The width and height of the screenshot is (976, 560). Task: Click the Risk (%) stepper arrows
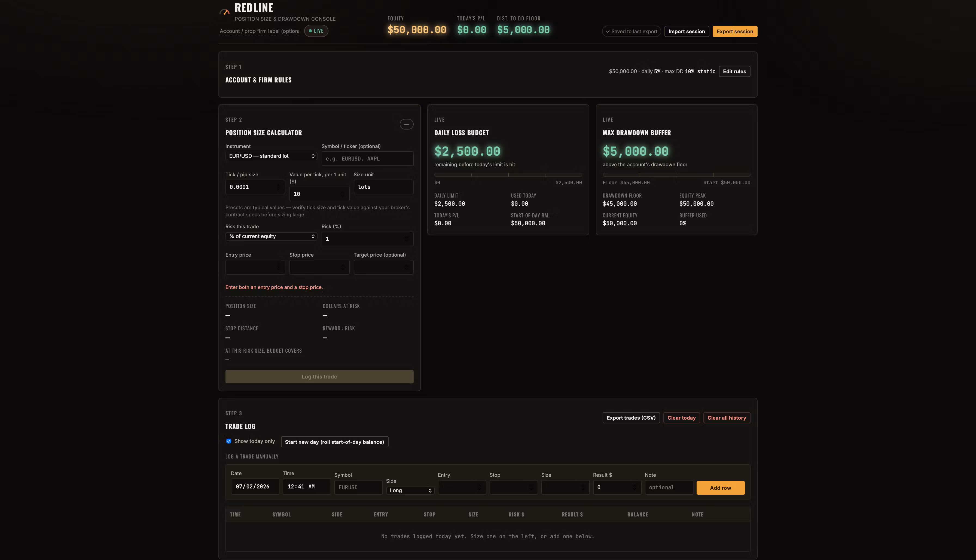[407, 239]
